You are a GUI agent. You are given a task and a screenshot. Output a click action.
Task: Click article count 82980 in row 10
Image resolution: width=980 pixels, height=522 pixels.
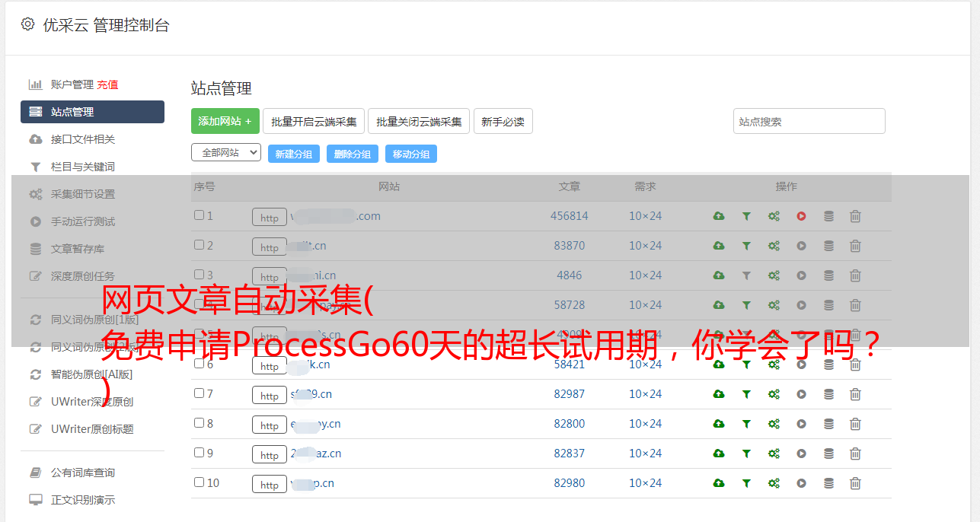pyautogui.click(x=570, y=483)
